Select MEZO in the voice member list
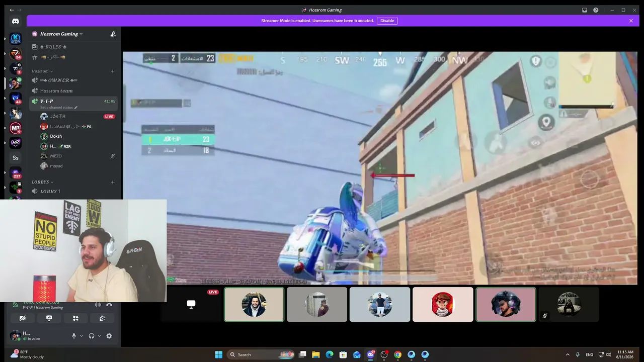The image size is (644, 362). pyautogui.click(x=78, y=156)
